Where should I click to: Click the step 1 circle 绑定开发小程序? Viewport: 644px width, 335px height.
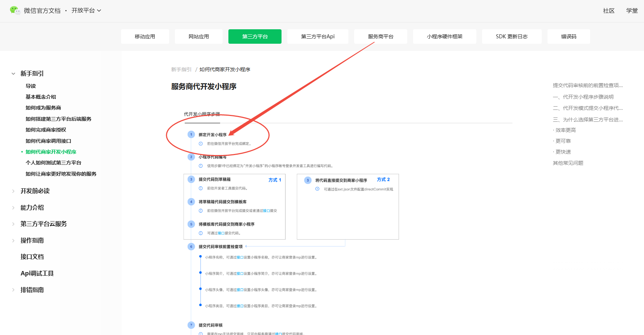[191, 134]
